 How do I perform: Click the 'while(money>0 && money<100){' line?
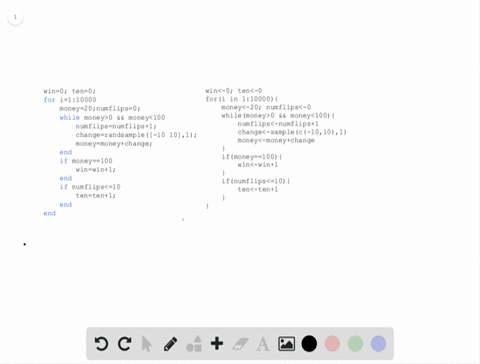(278, 116)
